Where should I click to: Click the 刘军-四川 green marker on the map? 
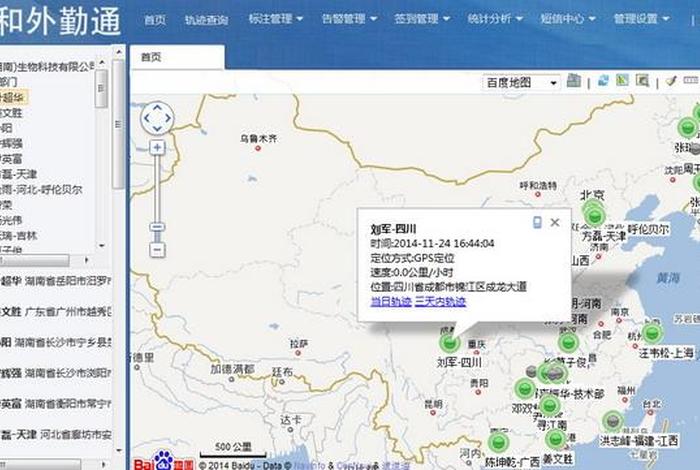coord(450,343)
